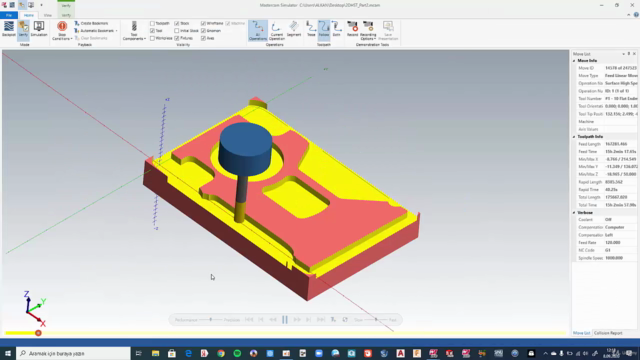640x360 pixels.
Task: Click the Feed Rate value 120.000
Action: 613,242
